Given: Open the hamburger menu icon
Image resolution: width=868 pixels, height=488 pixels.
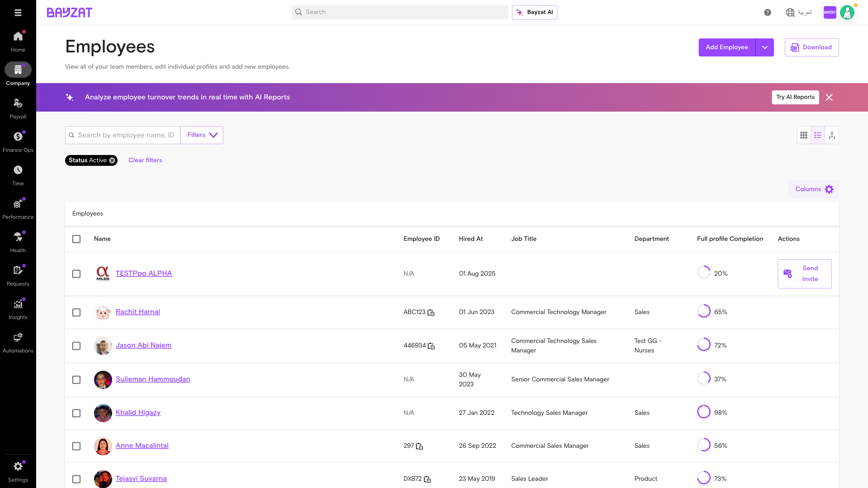Looking at the screenshot, I should coord(18,13).
